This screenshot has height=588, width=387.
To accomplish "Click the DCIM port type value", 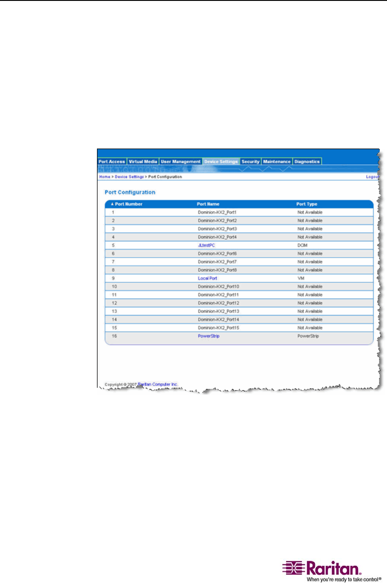I will [302, 245].
